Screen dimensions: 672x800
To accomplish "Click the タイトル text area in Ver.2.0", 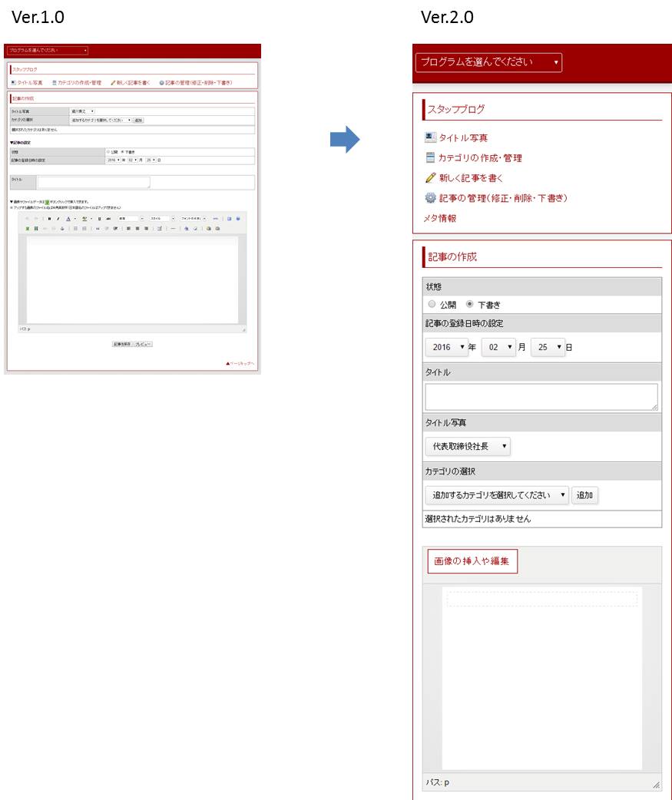I will pyautogui.click(x=541, y=397).
